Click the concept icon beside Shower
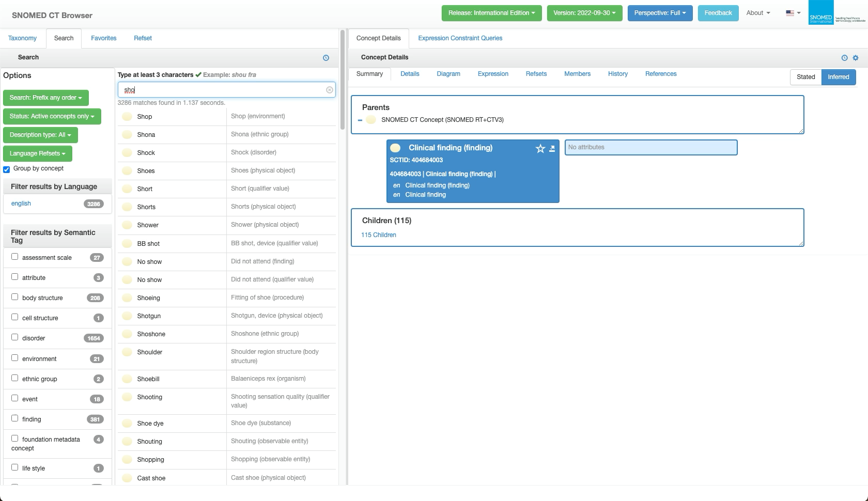Screen dimensions: 868x501 tap(127, 225)
